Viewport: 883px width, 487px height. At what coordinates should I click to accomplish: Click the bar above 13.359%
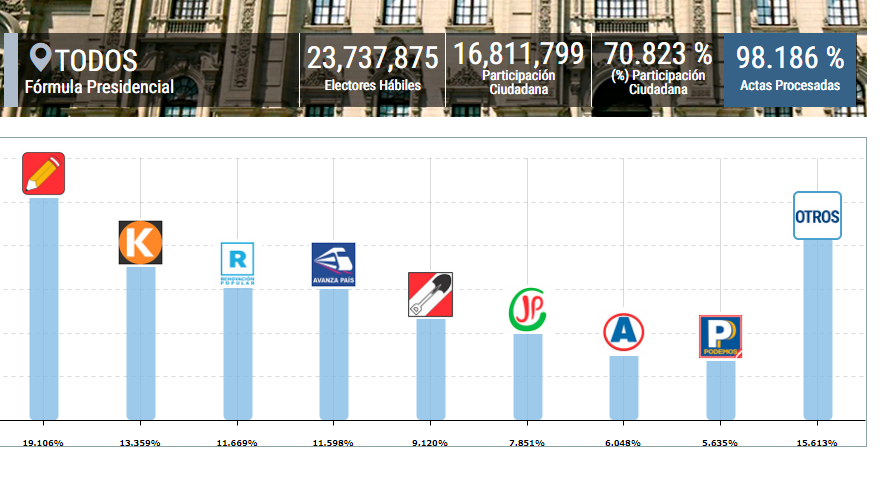[141, 343]
